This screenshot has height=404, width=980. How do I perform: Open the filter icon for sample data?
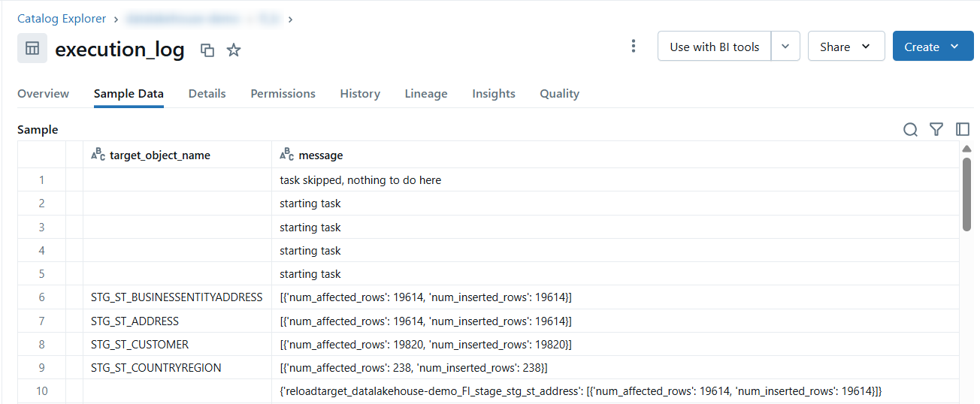(x=936, y=130)
